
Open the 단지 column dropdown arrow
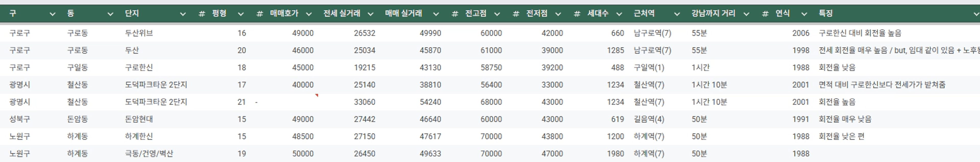pyautogui.click(x=183, y=14)
